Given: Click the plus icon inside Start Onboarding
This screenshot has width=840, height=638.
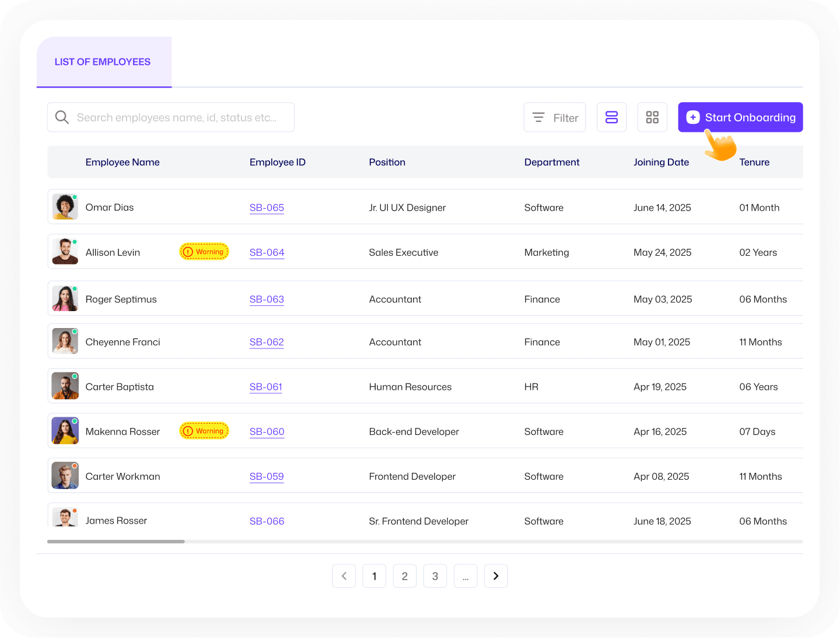Looking at the screenshot, I should pyautogui.click(x=692, y=117).
